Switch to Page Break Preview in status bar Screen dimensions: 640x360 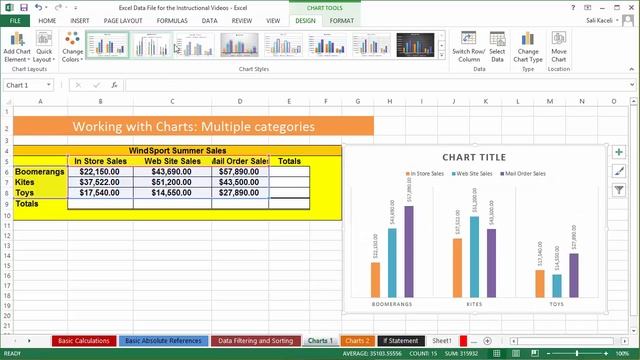pyautogui.click(x=535, y=353)
